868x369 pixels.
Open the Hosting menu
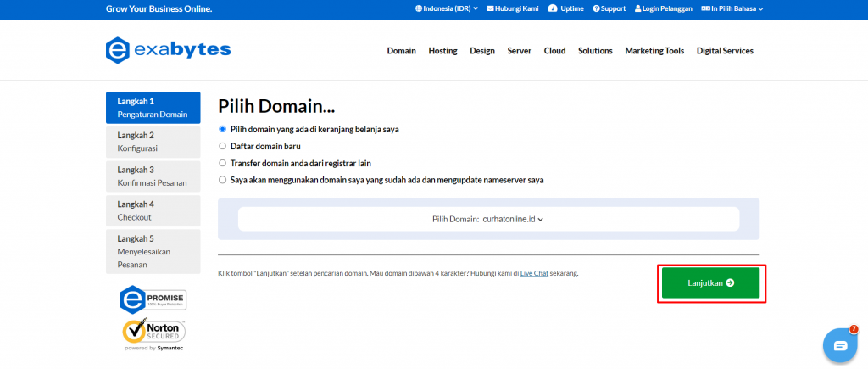click(442, 51)
